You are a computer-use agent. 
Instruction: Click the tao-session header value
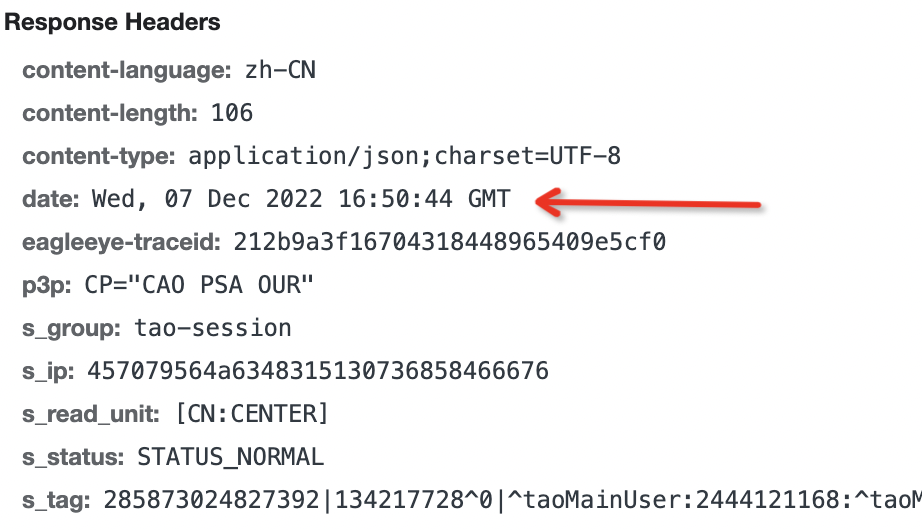pyautogui.click(x=213, y=328)
